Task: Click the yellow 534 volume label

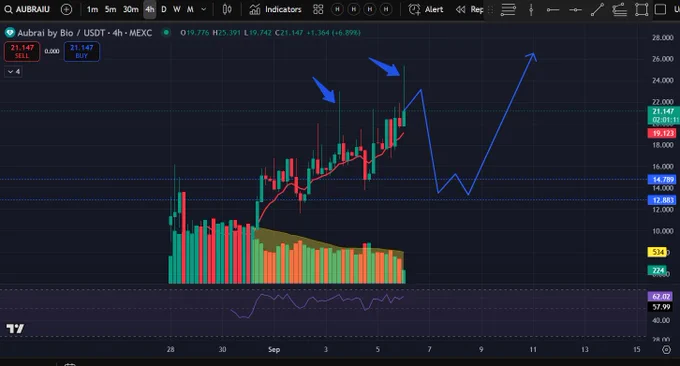Action: [657, 252]
